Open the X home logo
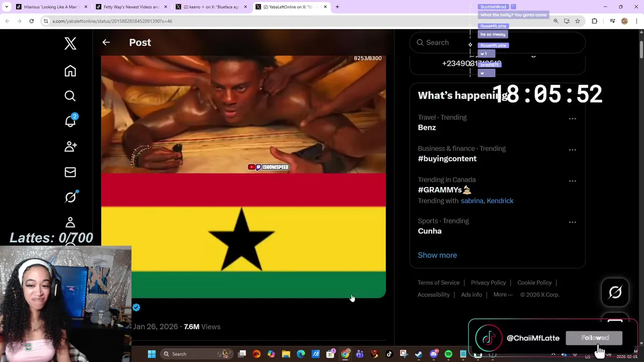Viewport: 644px width, 362px height. [70, 43]
